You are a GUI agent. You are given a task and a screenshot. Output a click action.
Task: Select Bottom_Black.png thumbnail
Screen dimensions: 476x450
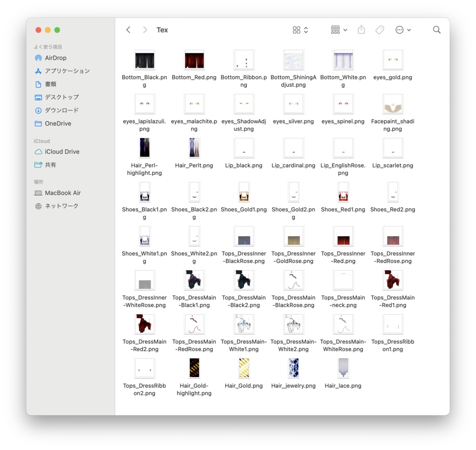tap(145, 60)
